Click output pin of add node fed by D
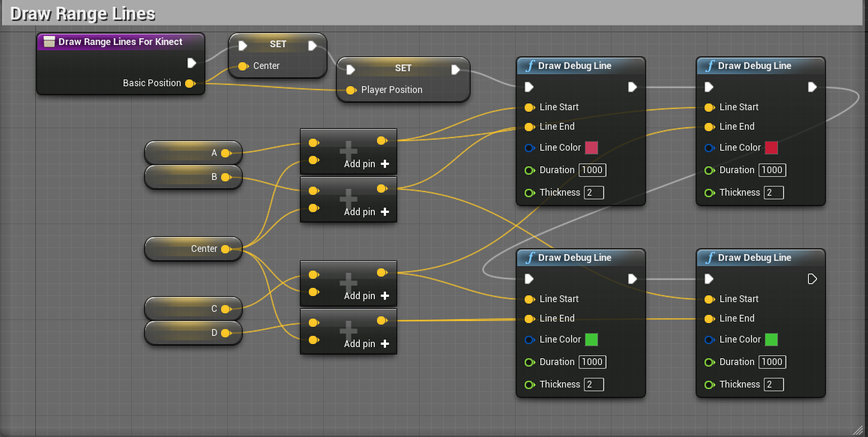Screen dimensions: 868x437 [382, 320]
